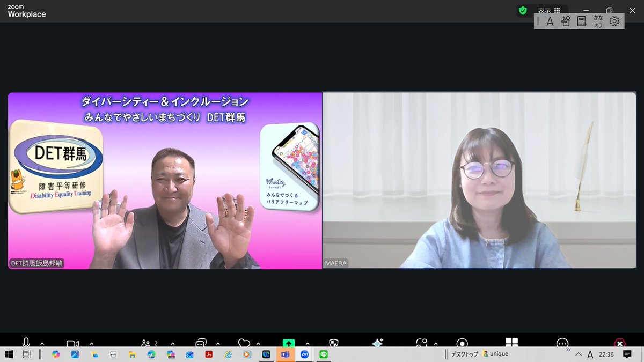Open Outlook from the taskbar
The width and height of the screenshot is (644, 362).
coord(189,354)
